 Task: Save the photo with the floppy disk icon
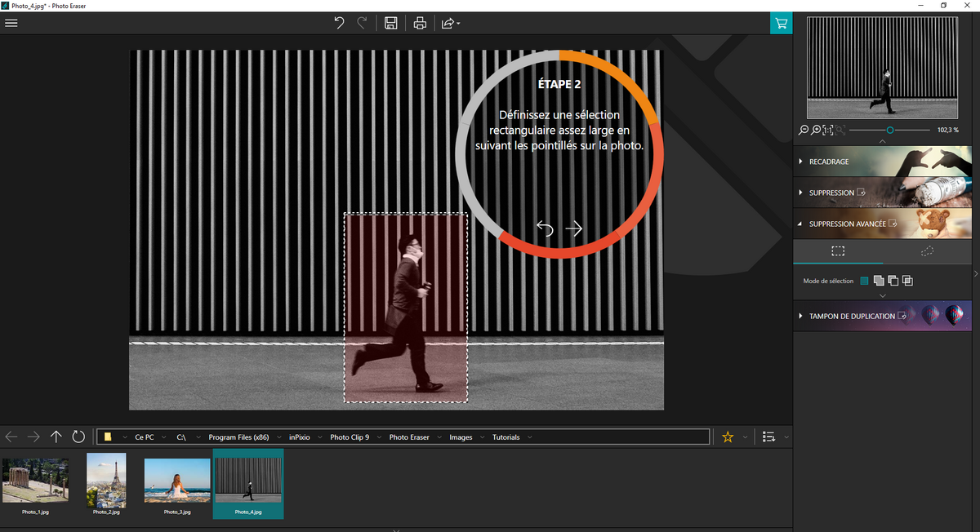click(391, 23)
